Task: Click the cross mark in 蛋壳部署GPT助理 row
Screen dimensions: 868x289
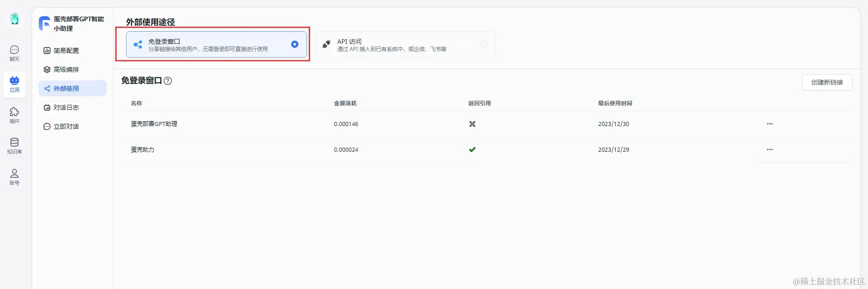Action: click(472, 124)
